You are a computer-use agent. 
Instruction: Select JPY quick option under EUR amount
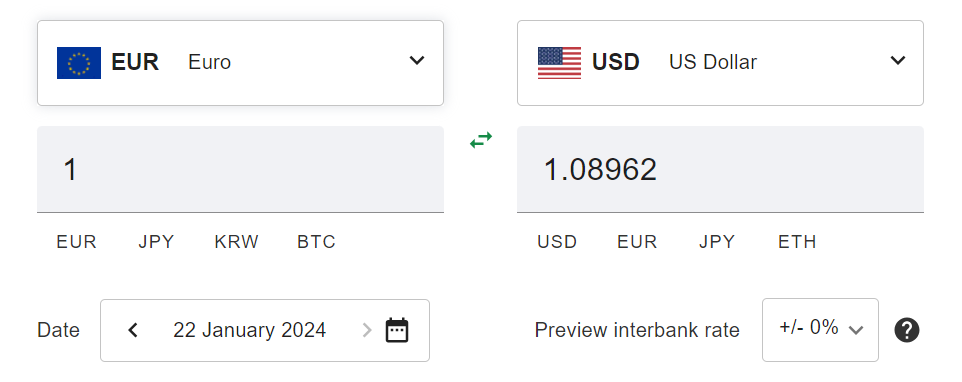point(156,242)
